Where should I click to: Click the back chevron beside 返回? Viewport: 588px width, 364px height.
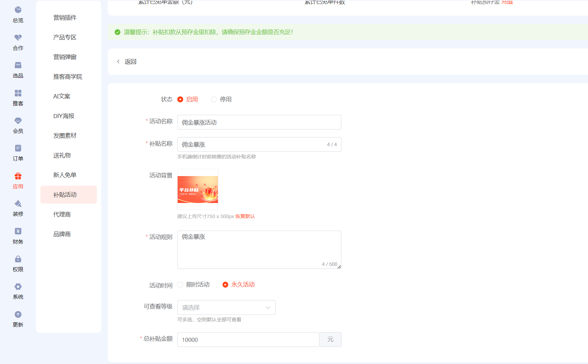(118, 62)
